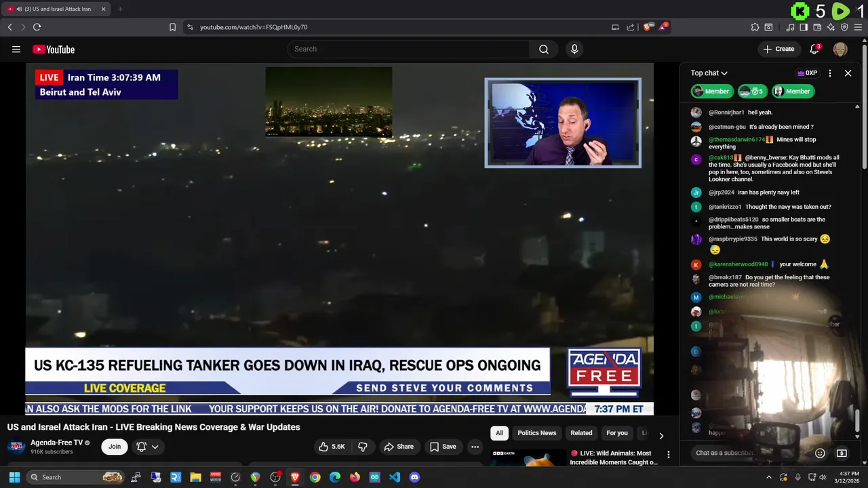
Task: Click the Create button
Action: click(778, 49)
